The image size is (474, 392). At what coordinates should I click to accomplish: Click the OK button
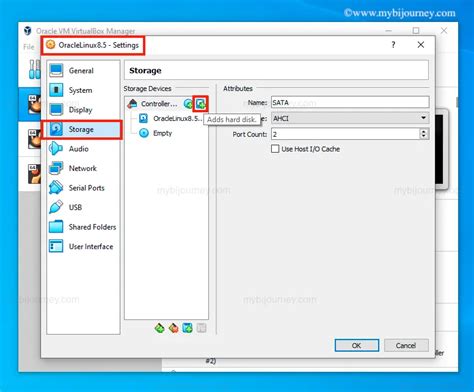click(357, 346)
